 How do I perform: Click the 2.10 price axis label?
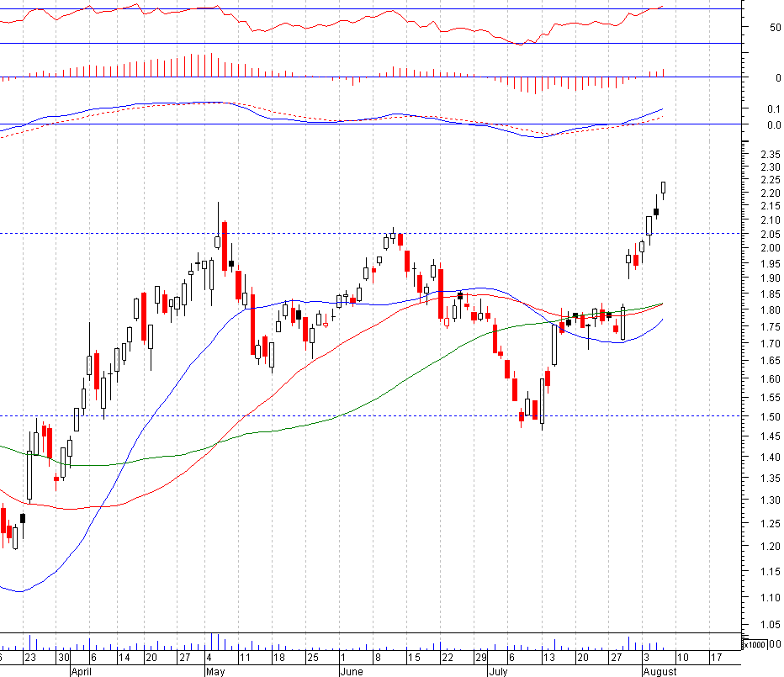click(x=770, y=220)
